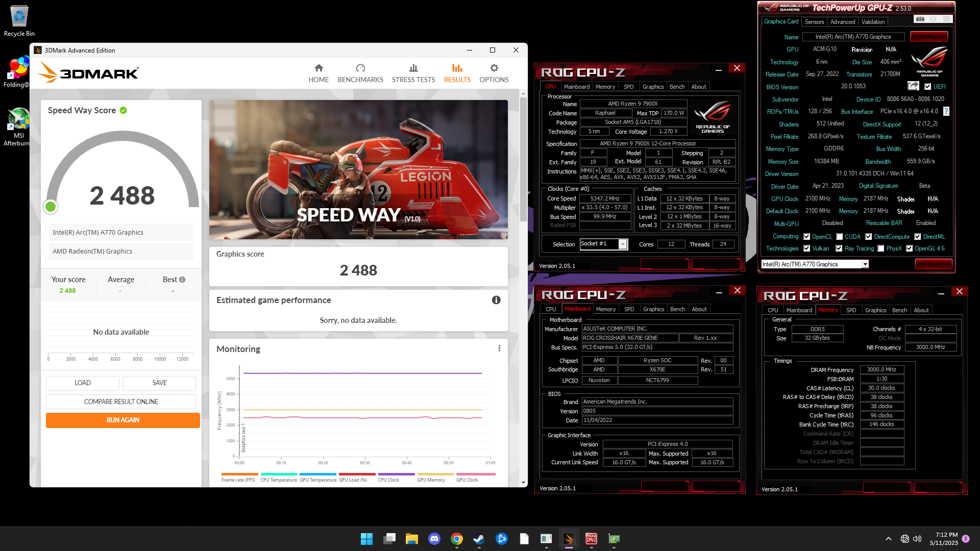Click the Frame rate (FPS) orange legend swatch
The height and width of the screenshot is (551, 980).
click(240, 474)
